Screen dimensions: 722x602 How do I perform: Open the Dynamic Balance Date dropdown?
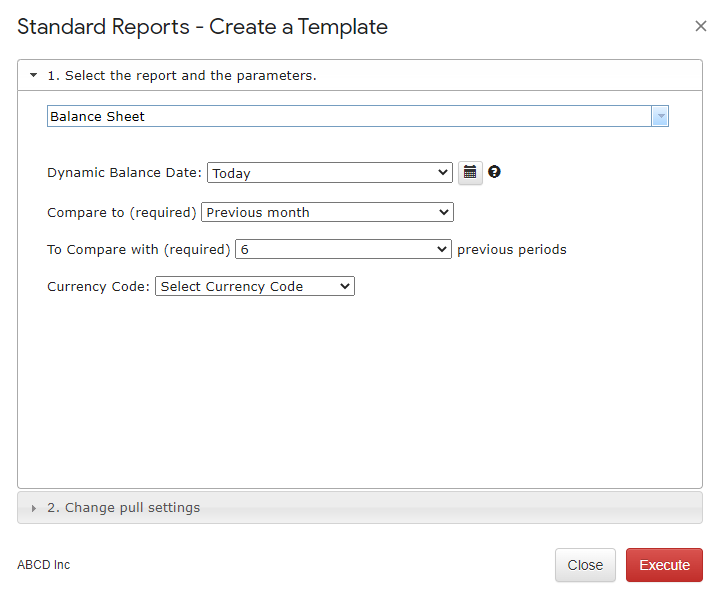tap(330, 173)
